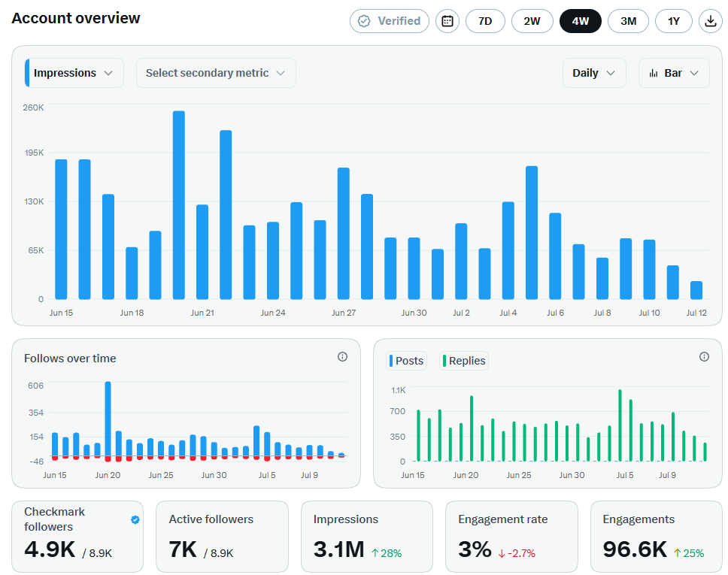
Task: Open the Checkmark followers card
Action: [x=77, y=537]
